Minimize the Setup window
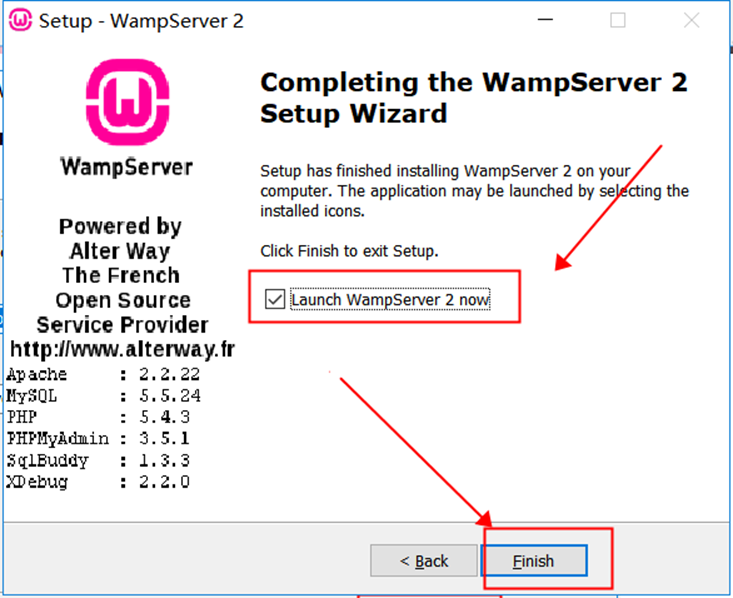 coord(545,20)
